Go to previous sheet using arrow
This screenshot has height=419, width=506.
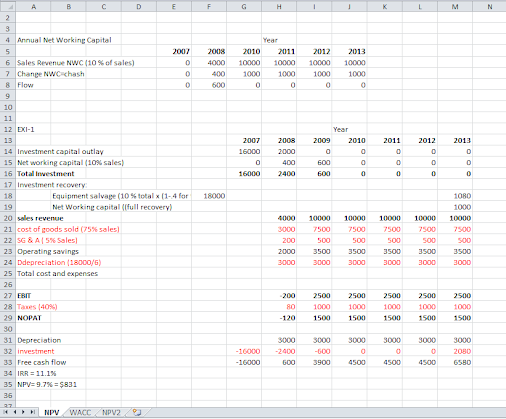(x=15, y=412)
